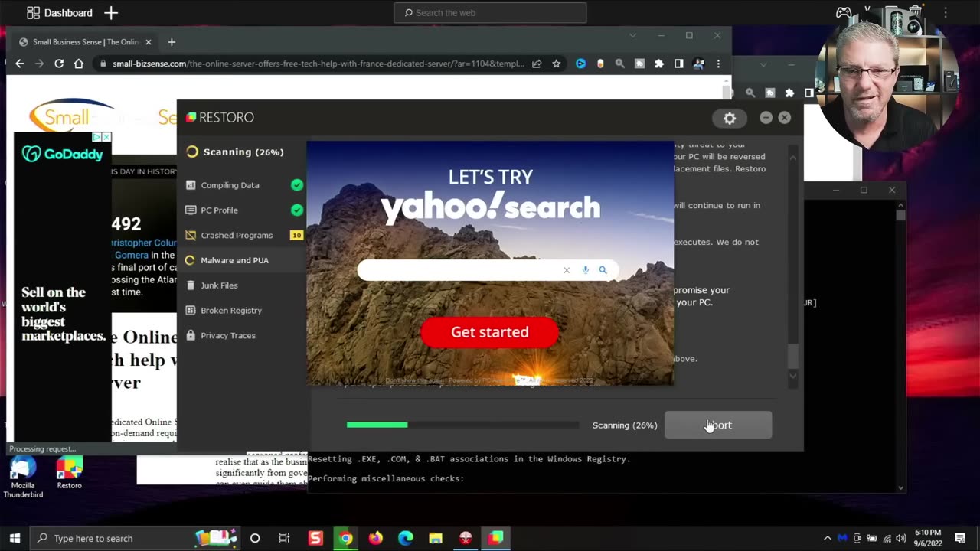Viewport: 980px width, 551px height.
Task: Click the Abort scan button
Action: pos(718,425)
